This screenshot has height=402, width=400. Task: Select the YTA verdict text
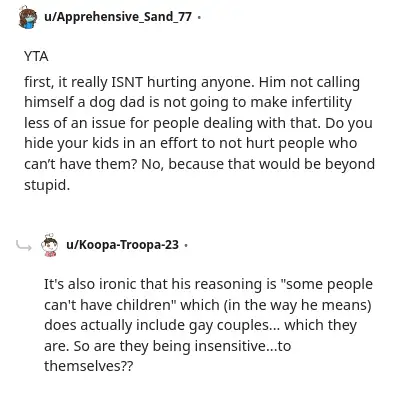pyautogui.click(x=36, y=56)
